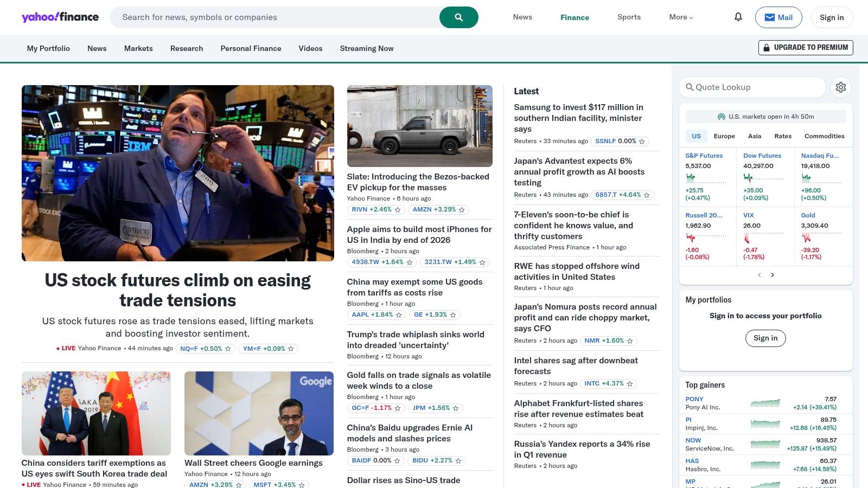Open the trader photo lead image
This screenshot has height=488, width=868.
[x=178, y=173]
